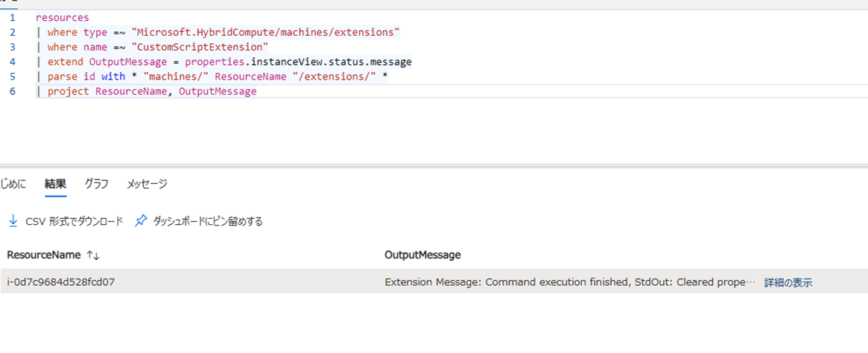Select the i-0d7c9684d528fcd07 result cell
The width and height of the screenshot is (868, 353).
click(x=61, y=282)
